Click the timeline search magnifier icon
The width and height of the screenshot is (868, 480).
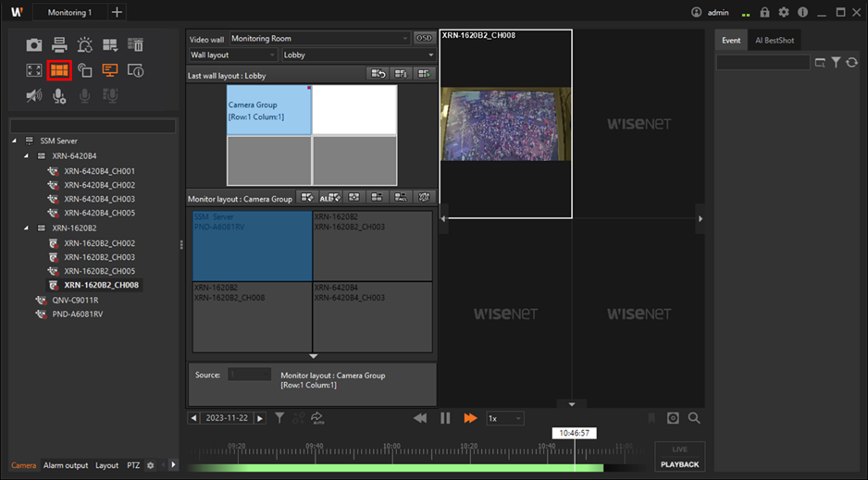point(694,418)
